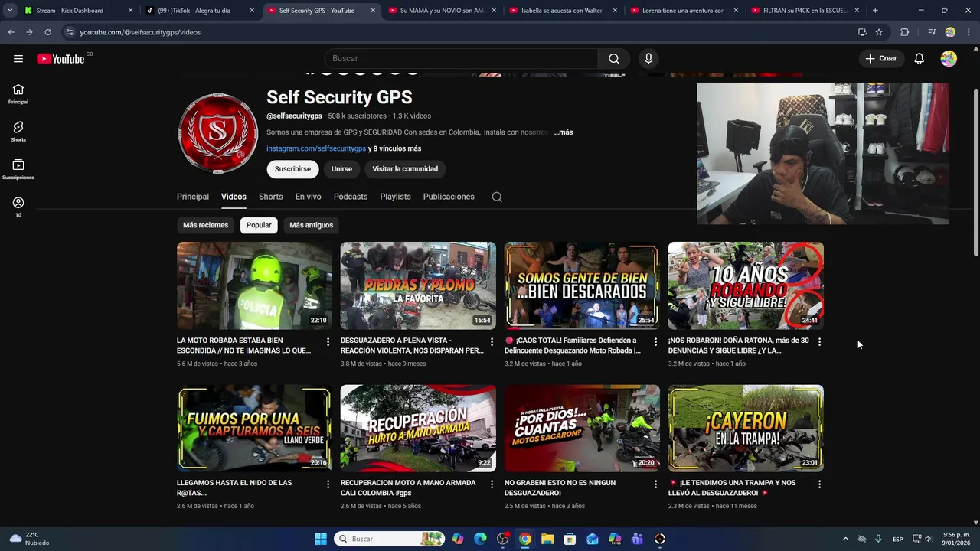The width and height of the screenshot is (980, 551).
Task: Switch to the TikTok browser tab
Action: 200,11
